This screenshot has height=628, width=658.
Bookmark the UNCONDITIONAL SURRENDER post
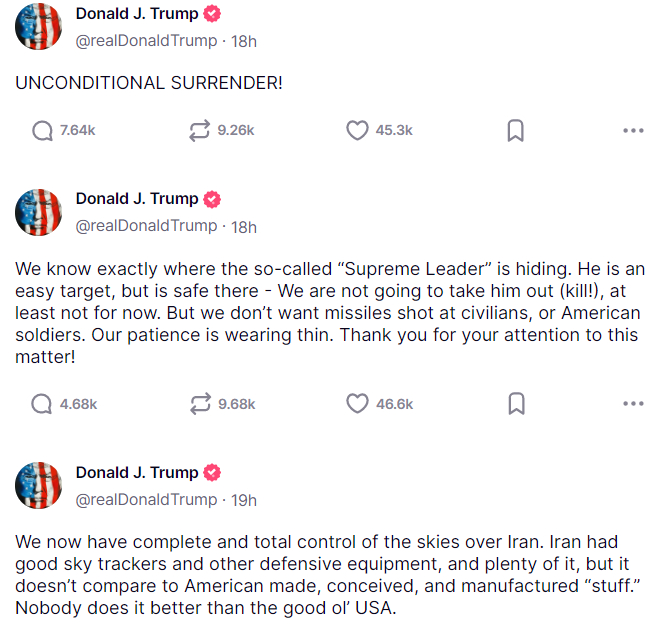pos(516,131)
